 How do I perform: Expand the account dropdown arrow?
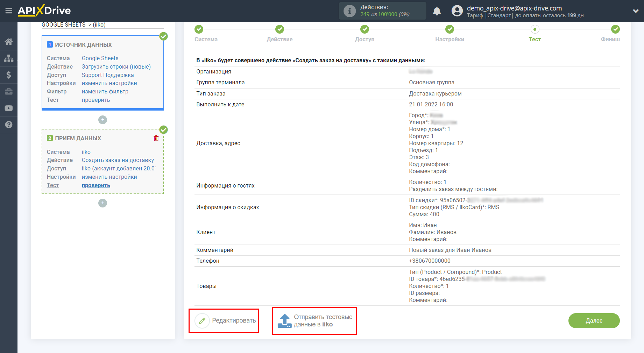[636, 11]
